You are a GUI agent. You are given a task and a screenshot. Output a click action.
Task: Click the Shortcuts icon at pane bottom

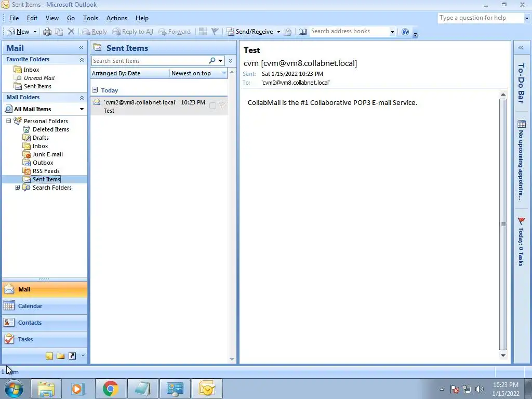tap(72, 356)
